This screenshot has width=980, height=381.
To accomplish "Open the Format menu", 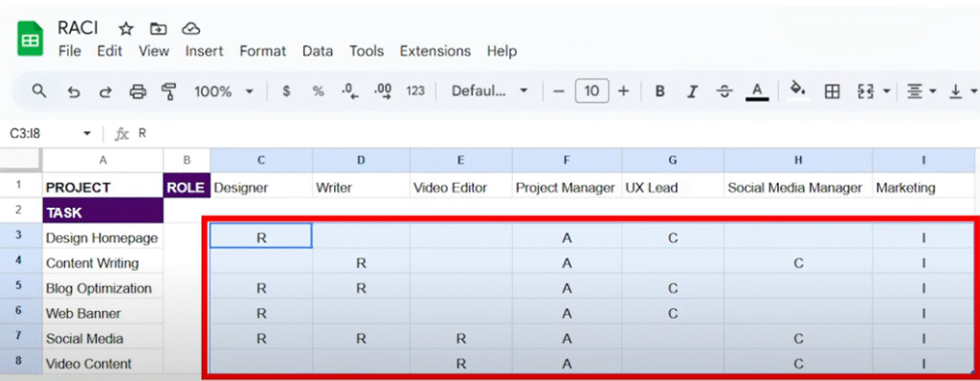I will click(262, 52).
